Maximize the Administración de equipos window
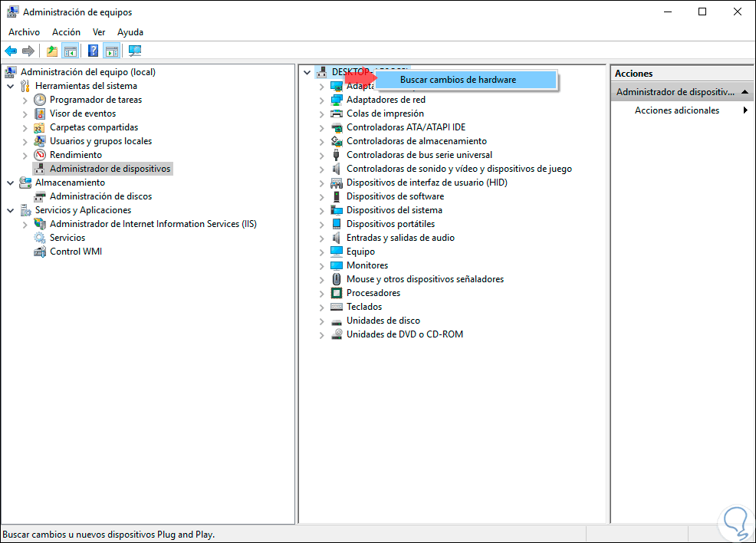 click(702, 12)
